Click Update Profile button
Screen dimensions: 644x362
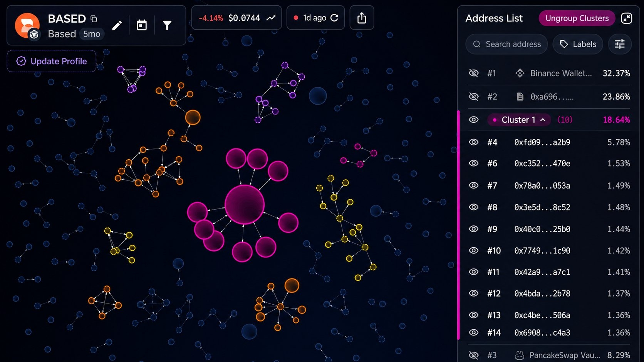(51, 61)
